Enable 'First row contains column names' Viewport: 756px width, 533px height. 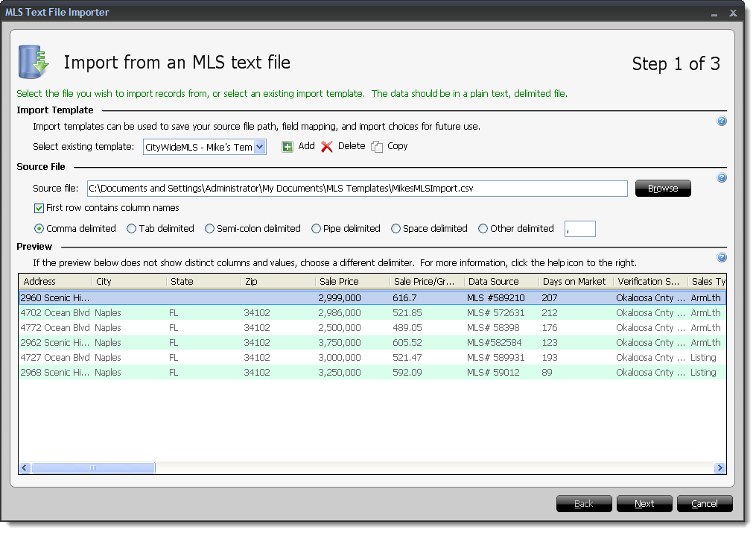pos(39,208)
